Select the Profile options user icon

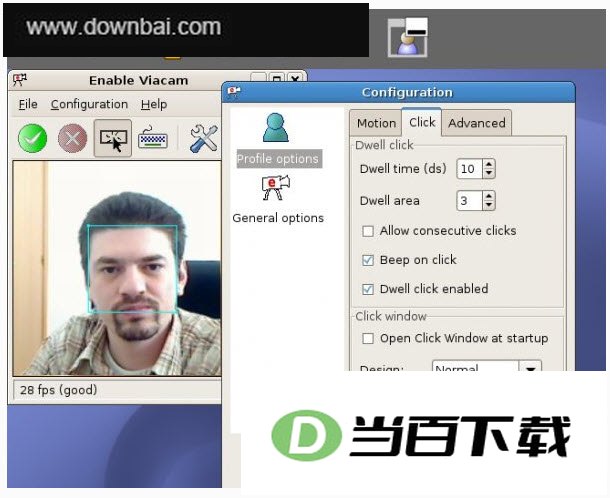point(276,127)
